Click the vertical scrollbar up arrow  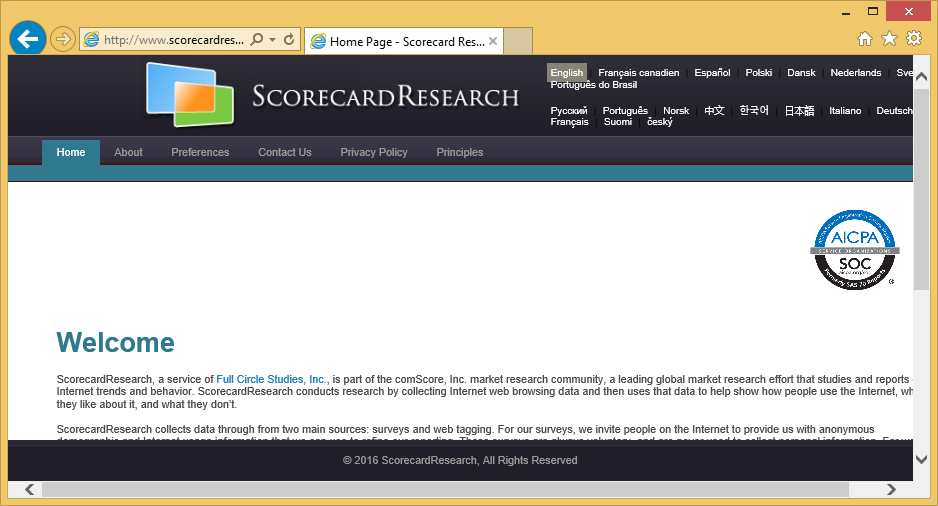(921, 77)
